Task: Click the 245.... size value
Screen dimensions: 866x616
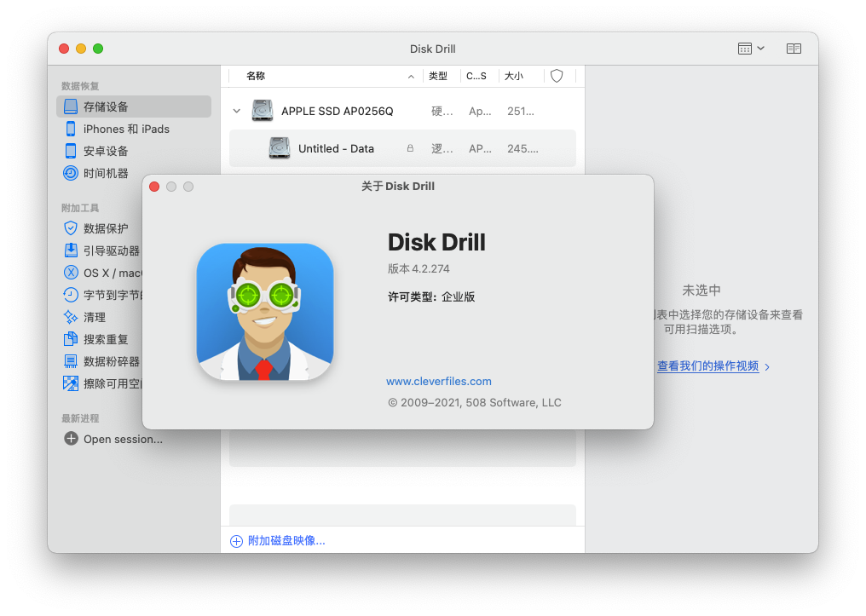Action: click(x=523, y=148)
